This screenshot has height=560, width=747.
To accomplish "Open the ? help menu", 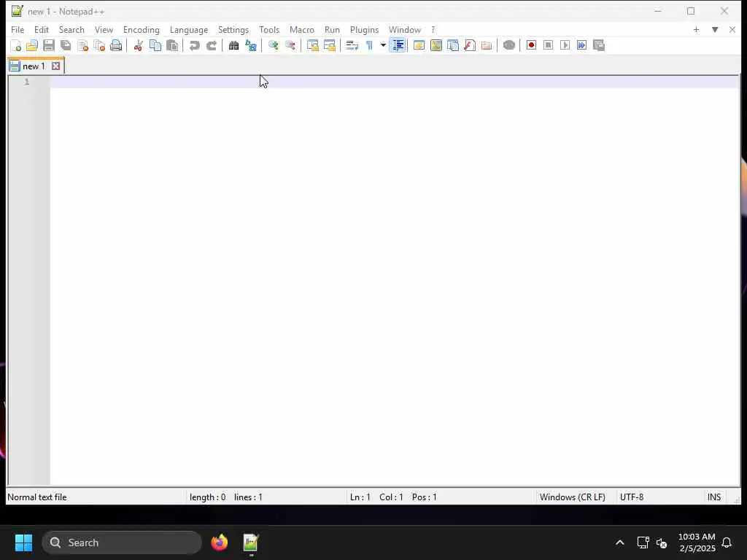I will click(433, 29).
